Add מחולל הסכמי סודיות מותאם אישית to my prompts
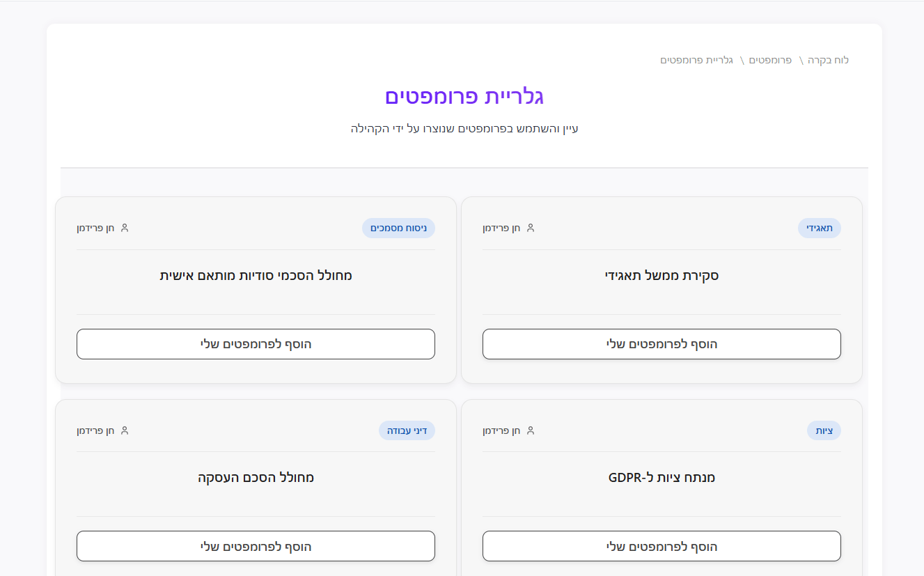This screenshot has width=924, height=576. click(x=255, y=343)
